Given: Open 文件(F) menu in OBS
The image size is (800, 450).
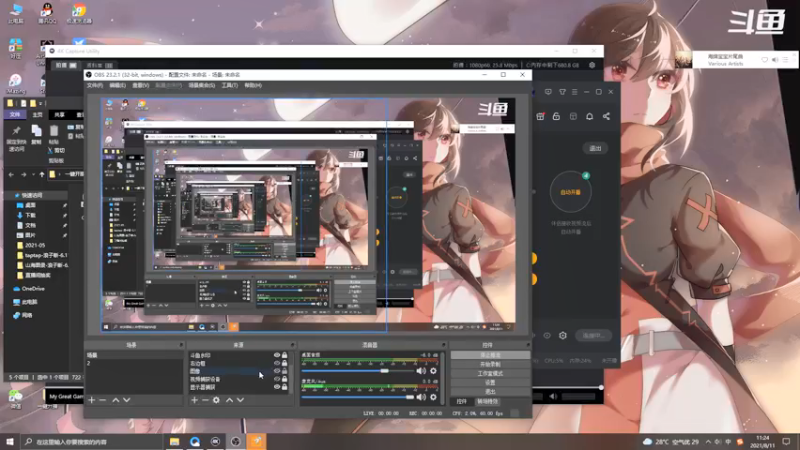Looking at the screenshot, I should click(95, 85).
